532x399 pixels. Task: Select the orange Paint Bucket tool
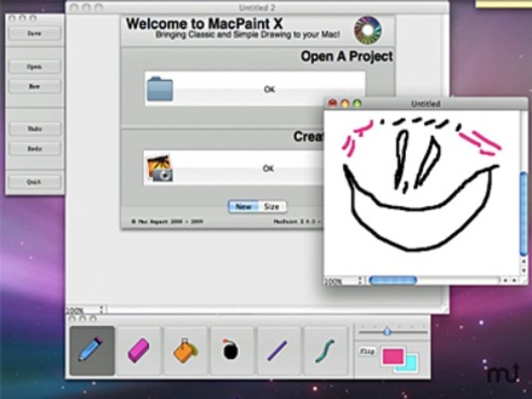[x=185, y=350]
